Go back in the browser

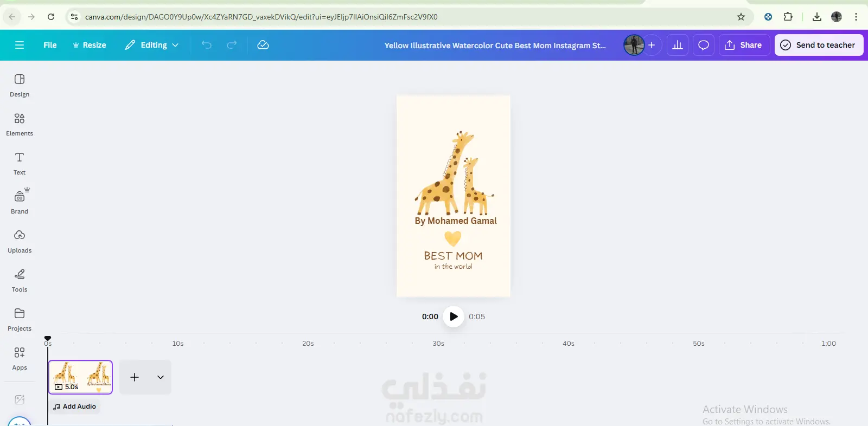(x=12, y=17)
